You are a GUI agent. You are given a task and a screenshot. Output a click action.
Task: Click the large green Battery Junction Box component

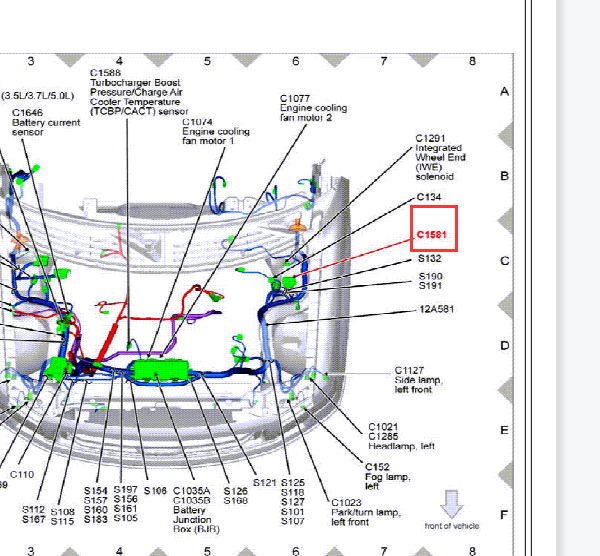click(161, 370)
